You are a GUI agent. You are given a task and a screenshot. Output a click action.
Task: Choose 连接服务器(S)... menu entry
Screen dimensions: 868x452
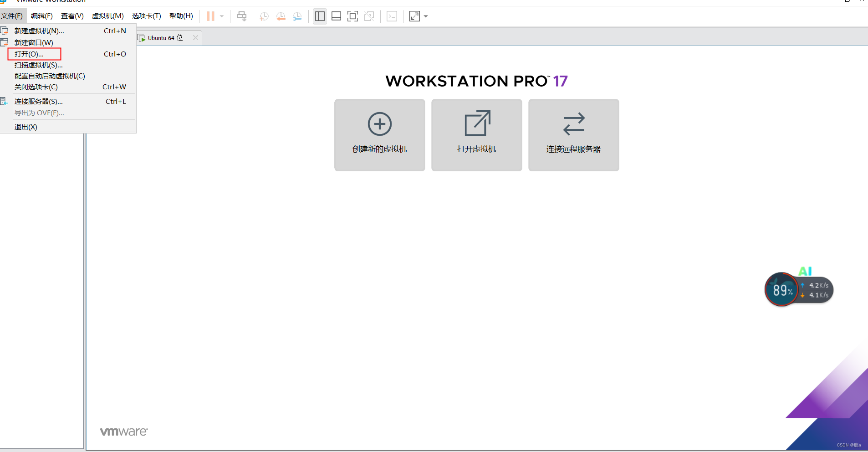(68, 102)
